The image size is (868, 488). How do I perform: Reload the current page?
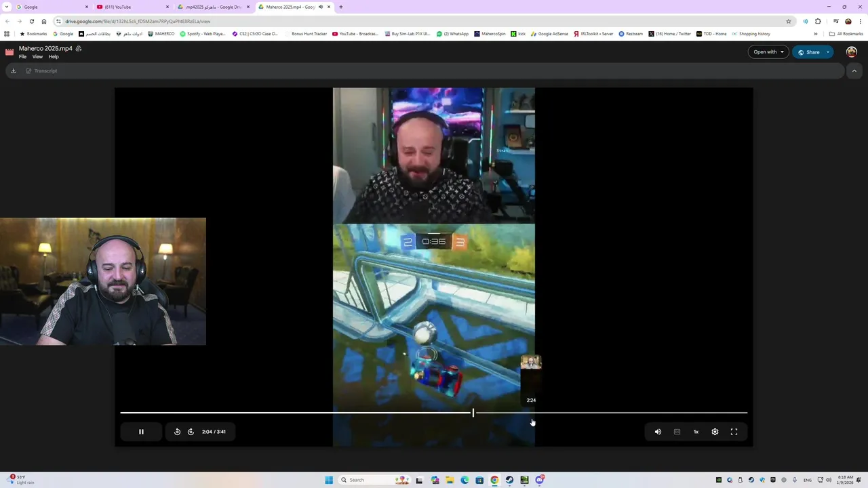click(31, 21)
